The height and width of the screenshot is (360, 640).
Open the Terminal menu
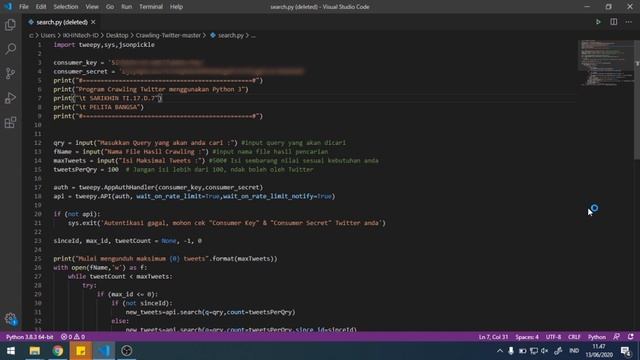click(x=151, y=7)
